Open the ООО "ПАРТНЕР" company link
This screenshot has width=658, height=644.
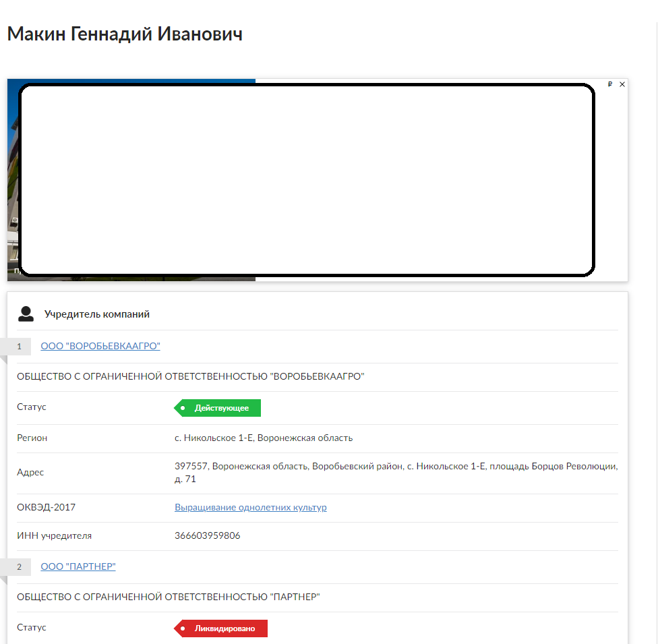[78, 566]
